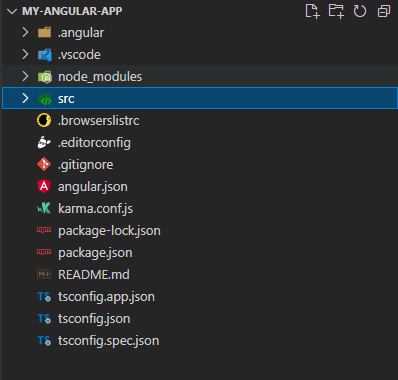Open the .browserslistrc file
The image size is (398, 380).
point(99,120)
